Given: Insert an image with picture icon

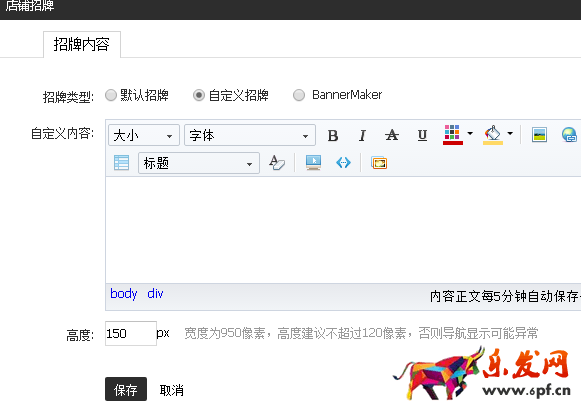Looking at the screenshot, I should (539, 135).
